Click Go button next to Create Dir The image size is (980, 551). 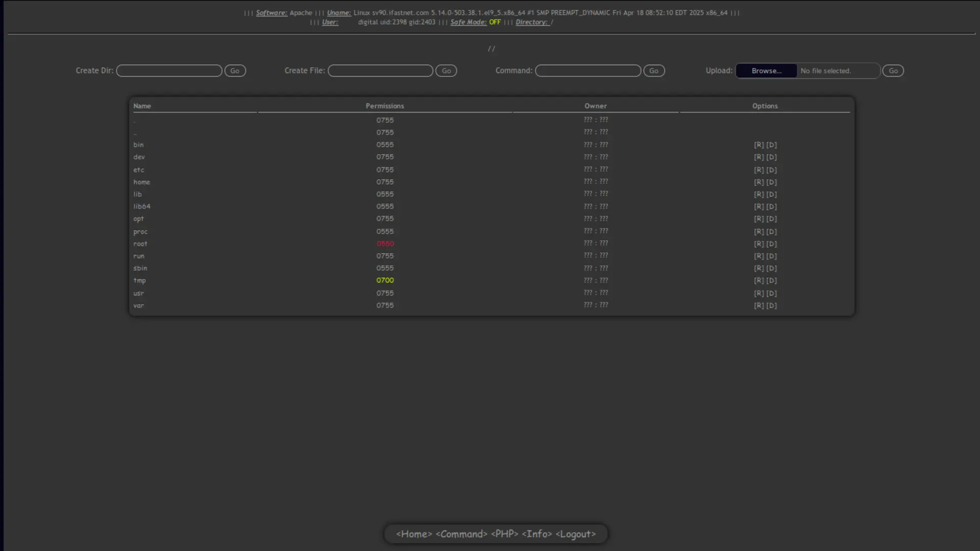click(235, 70)
